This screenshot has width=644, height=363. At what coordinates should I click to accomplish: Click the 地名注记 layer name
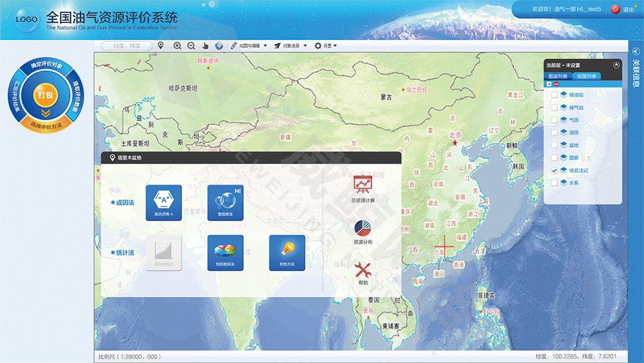pyautogui.click(x=578, y=170)
